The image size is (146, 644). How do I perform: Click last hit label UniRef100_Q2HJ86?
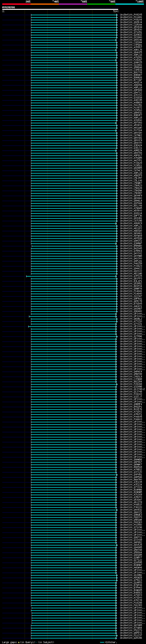pos(131,638)
